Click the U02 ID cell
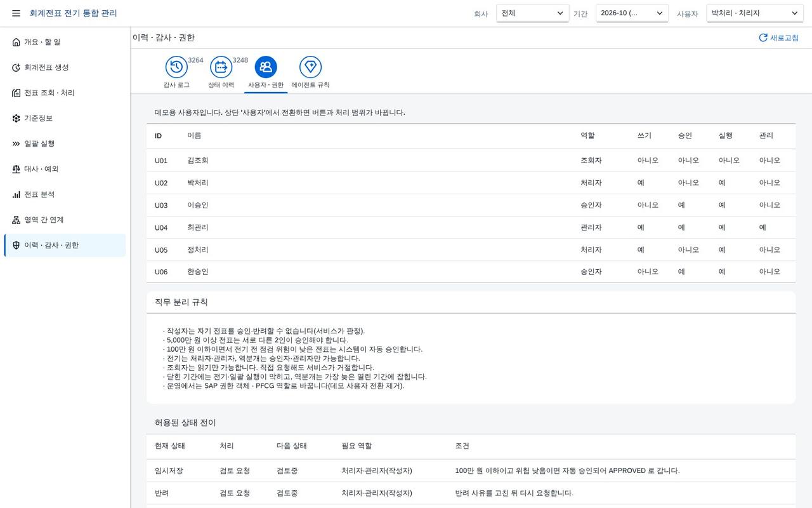This screenshot has width=812, height=508. 161,183
